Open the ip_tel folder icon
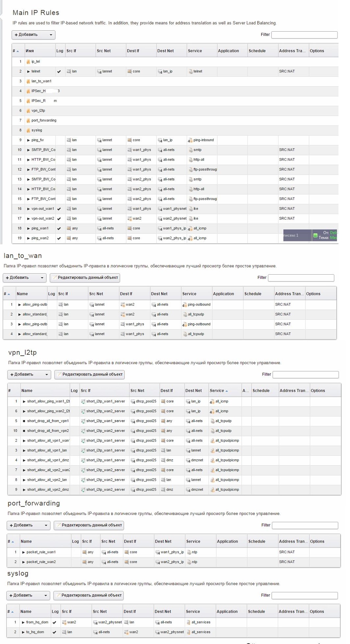 pyautogui.click(x=28, y=62)
